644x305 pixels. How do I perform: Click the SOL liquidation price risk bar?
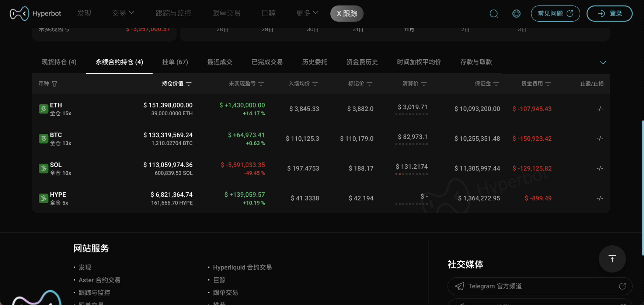pyautogui.click(x=411, y=174)
